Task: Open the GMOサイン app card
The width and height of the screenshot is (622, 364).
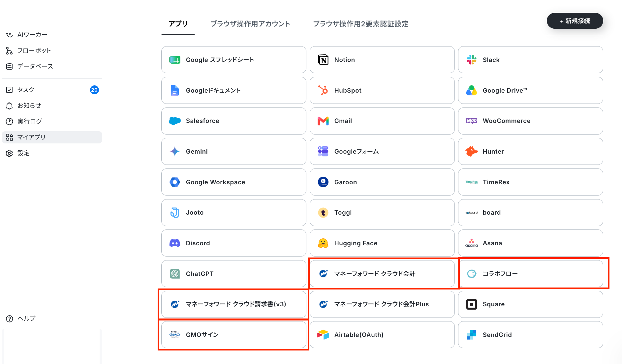Action: pos(233,335)
